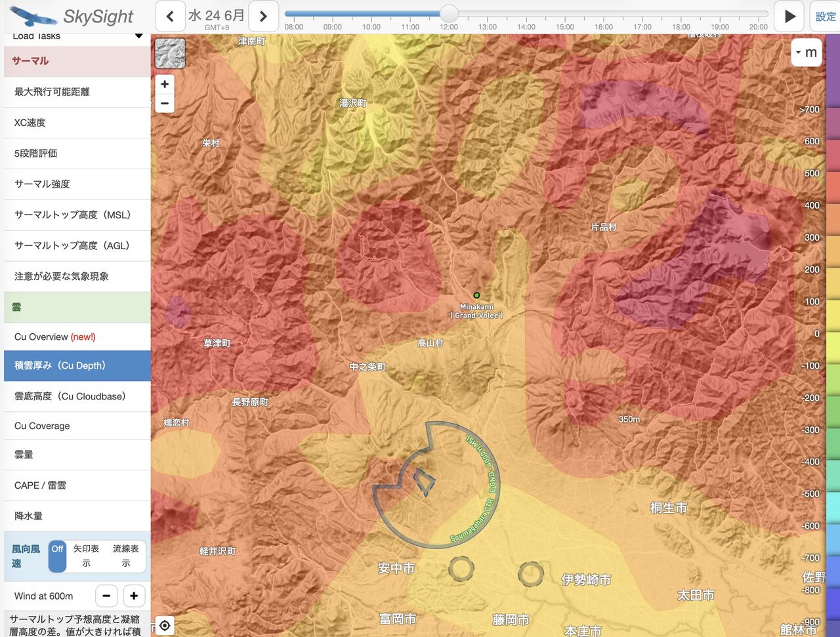
Task: Jump timeline to 10:00
Action: point(371,27)
